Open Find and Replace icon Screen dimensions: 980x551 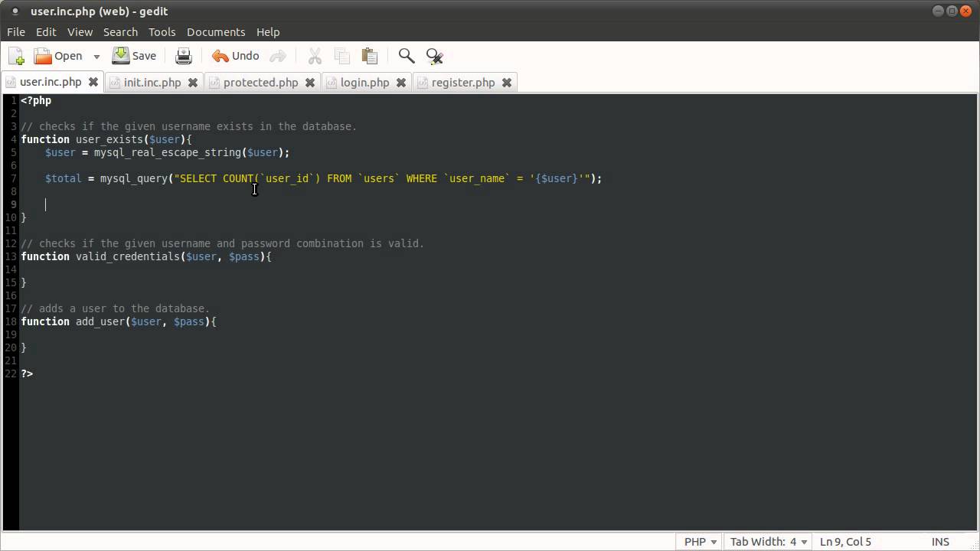tap(434, 56)
